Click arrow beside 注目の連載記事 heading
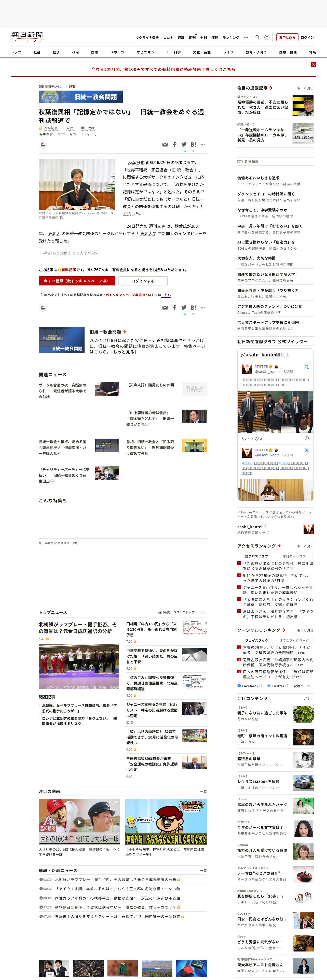The width and height of the screenshot is (327, 980). (271, 88)
